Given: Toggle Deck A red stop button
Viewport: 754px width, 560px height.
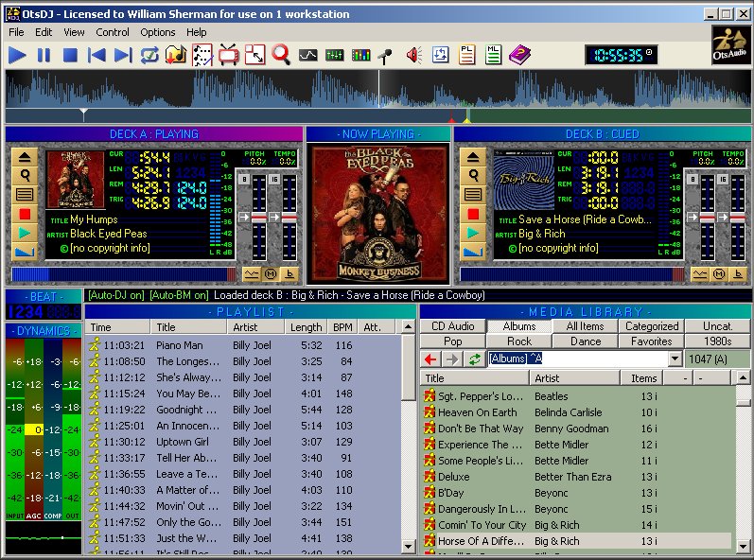Looking at the screenshot, I should [x=25, y=214].
